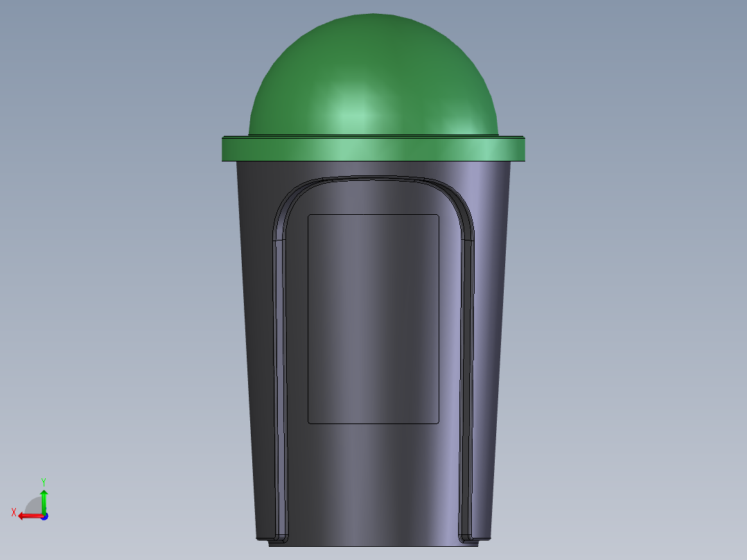Screen dimensions: 747x560
Task: Select the rectangular label panel on bin body
Action: pos(373,319)
